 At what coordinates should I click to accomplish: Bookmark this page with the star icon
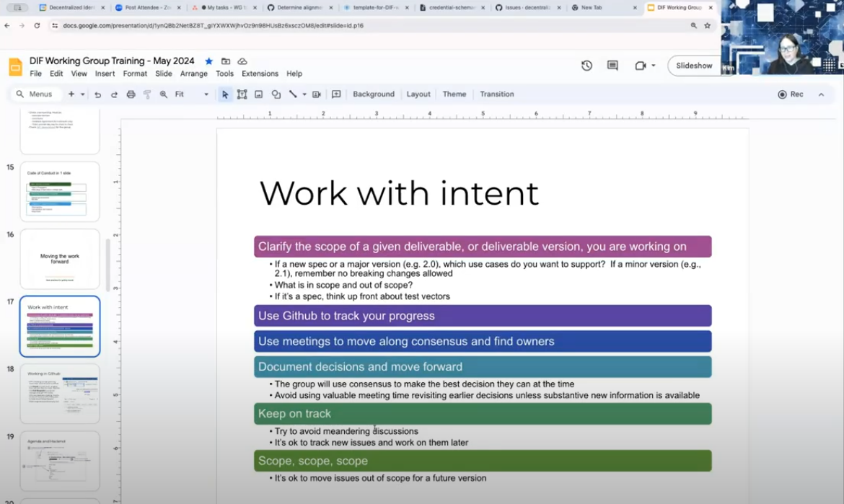click(x=707, y=25)
